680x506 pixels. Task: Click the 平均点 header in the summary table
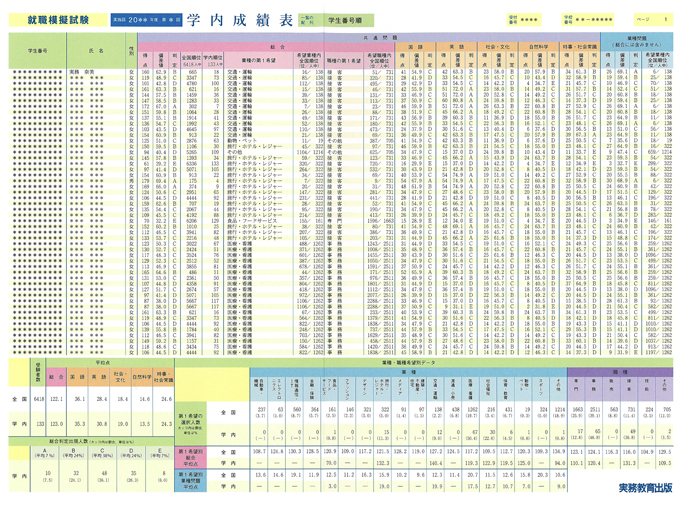(x=102, y=362)
